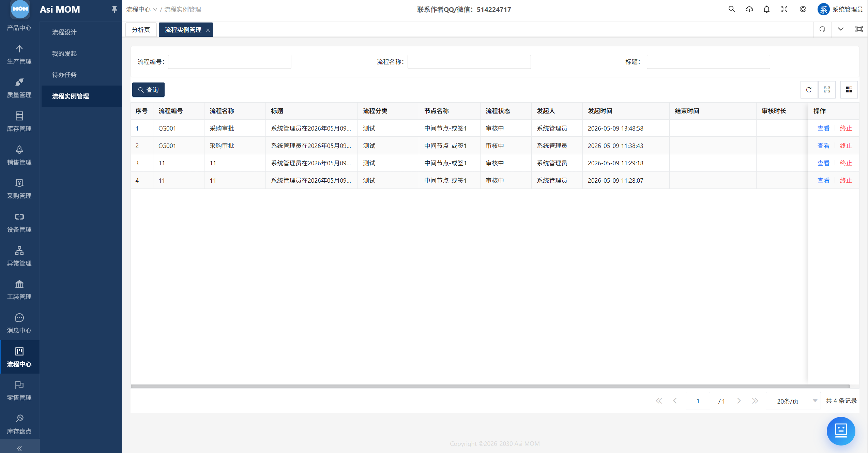
Task: Open 流程实例管理 submenu item
Action: pyautogui.click(x=81, y=96)
